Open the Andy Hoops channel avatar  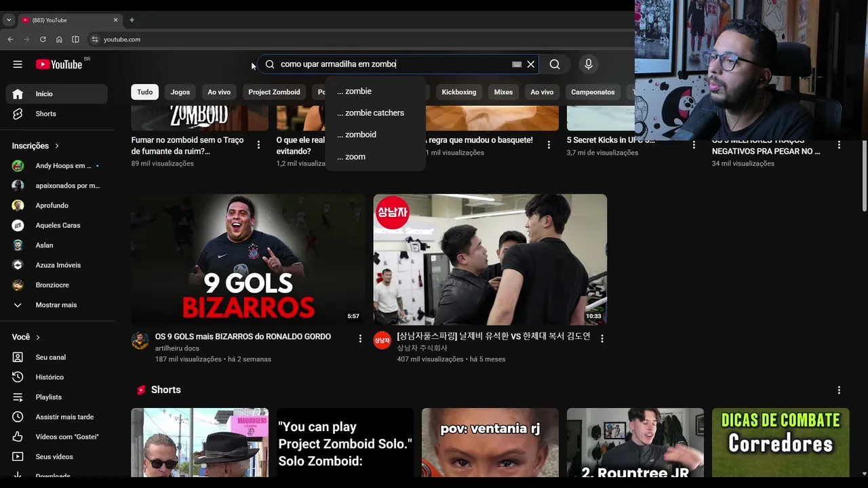18,165
